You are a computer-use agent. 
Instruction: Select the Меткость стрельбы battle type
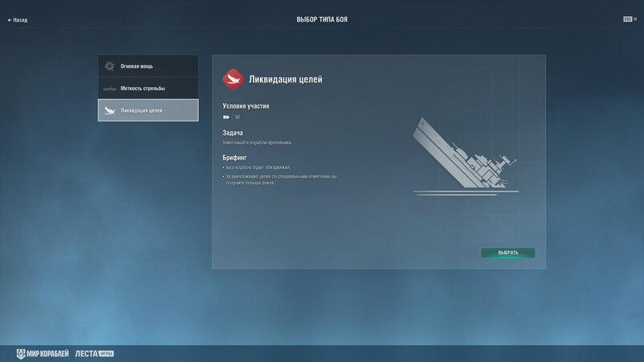(x=148, y=88)
